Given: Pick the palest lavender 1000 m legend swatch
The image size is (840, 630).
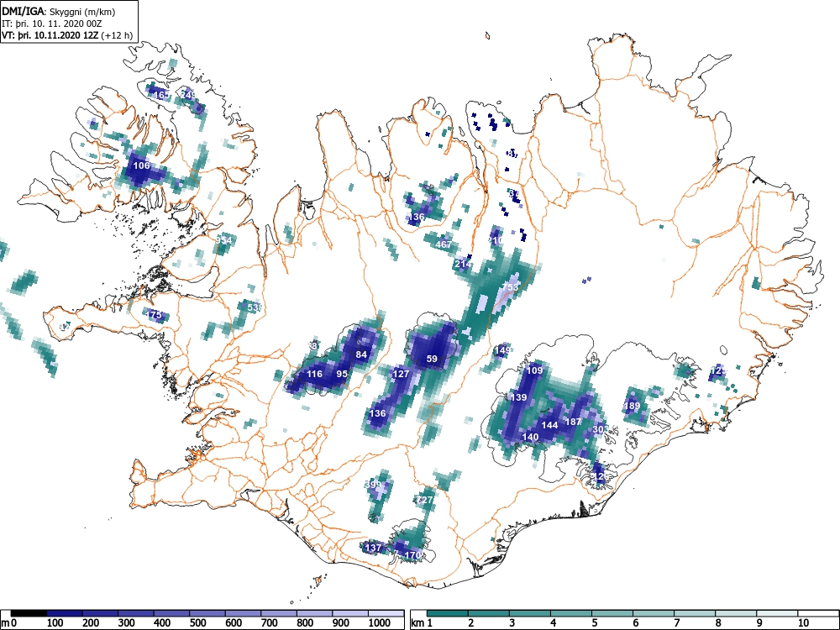Looking at the screenshot, I should [386, 613].
